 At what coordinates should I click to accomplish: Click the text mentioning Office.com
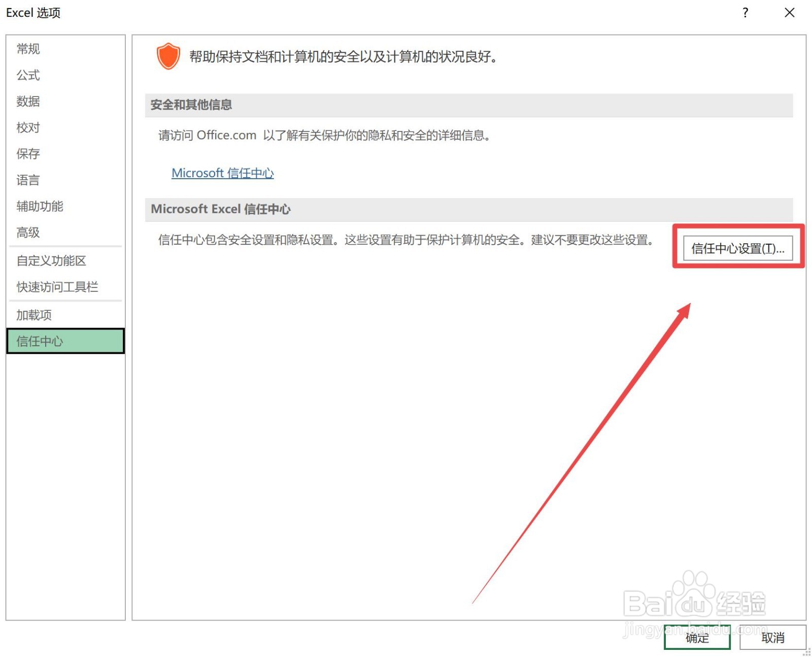click(x=325, y=136)
